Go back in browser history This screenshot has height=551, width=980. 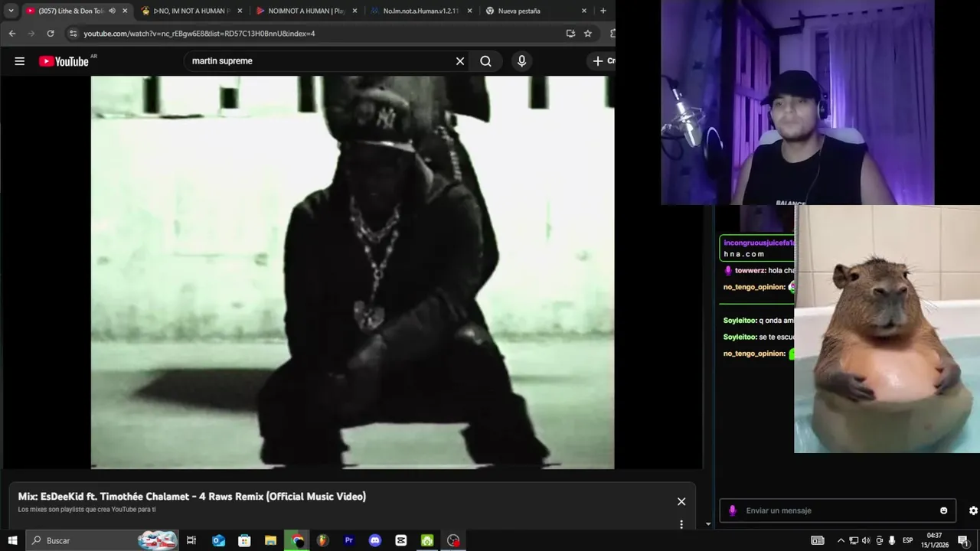[x=12, y=34]
